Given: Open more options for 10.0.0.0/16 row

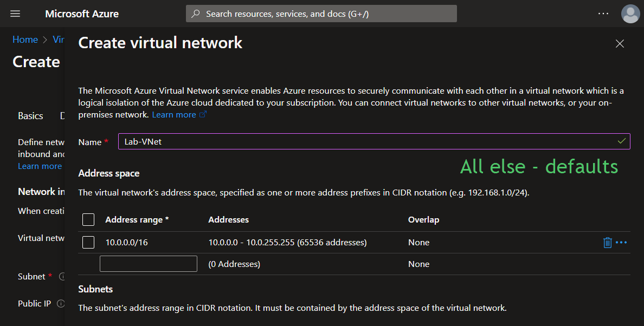Looking at the screenshot, I should (621, 243).
